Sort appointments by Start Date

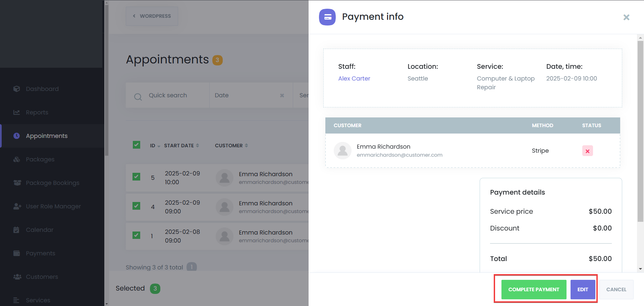pyautogui.click(x=198, y=146)
